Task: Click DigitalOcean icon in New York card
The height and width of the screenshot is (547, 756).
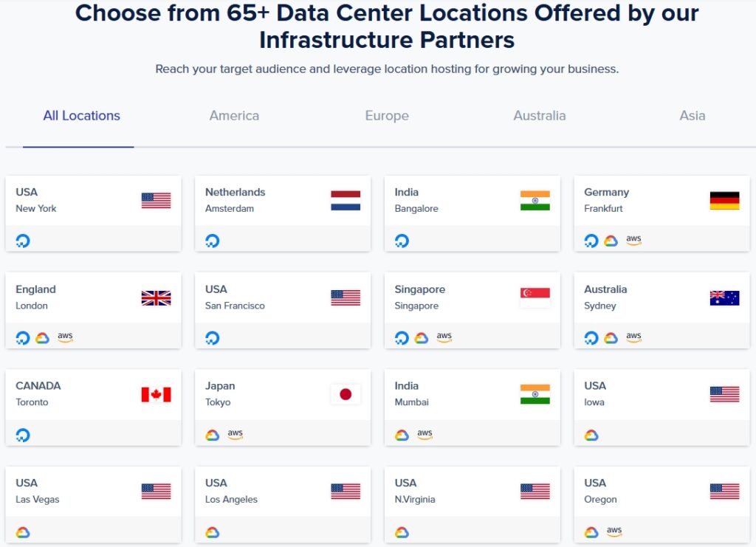Action: tap(23, 241)
